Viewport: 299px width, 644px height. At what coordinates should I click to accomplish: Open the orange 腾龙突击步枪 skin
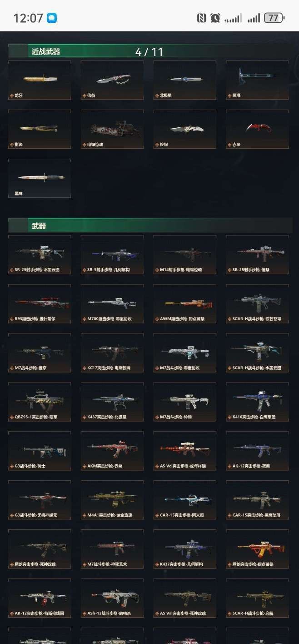click(257, 549)
